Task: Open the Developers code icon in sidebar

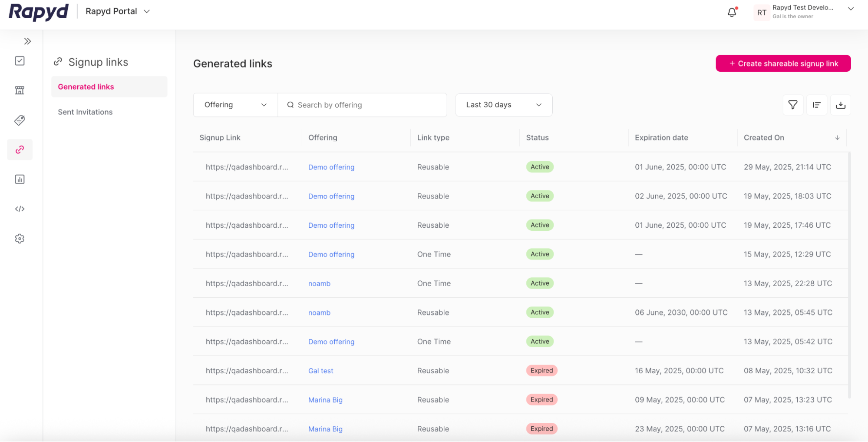Action: tap(20, 209)
